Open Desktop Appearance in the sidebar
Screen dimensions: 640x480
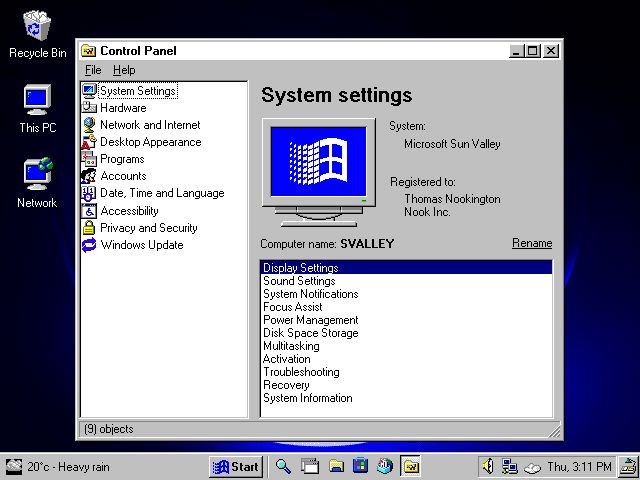click(150, 142)
